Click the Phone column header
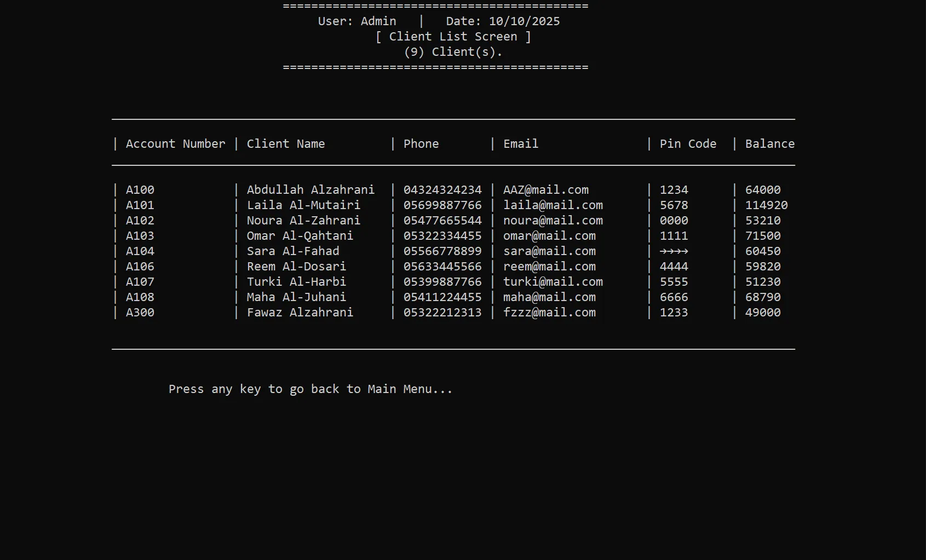926x560 pixels. click(421, 144)
